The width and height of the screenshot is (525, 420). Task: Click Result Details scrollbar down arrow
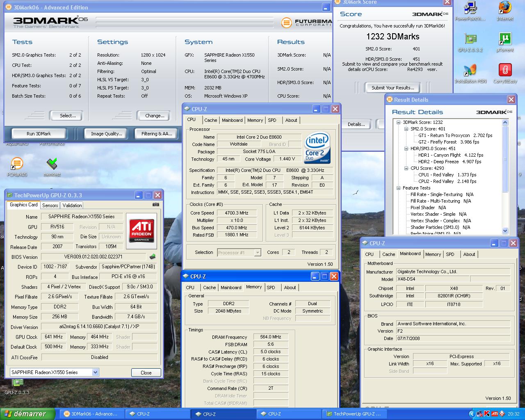(505, 231)
